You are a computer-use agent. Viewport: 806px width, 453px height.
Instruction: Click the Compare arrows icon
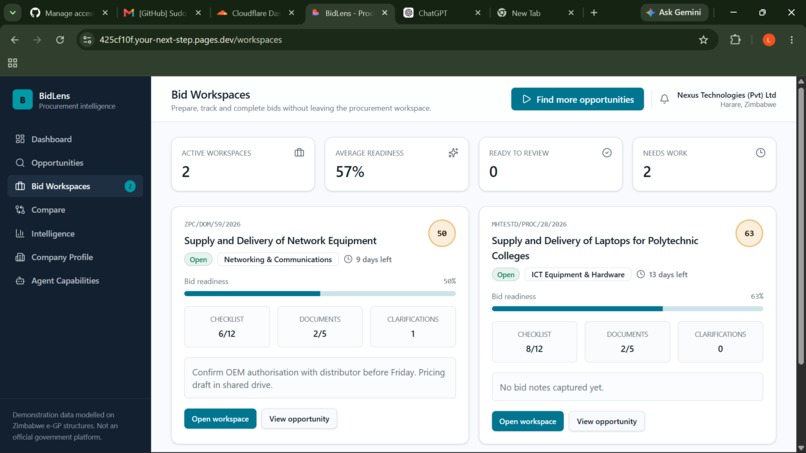click(x=20, y=210)
